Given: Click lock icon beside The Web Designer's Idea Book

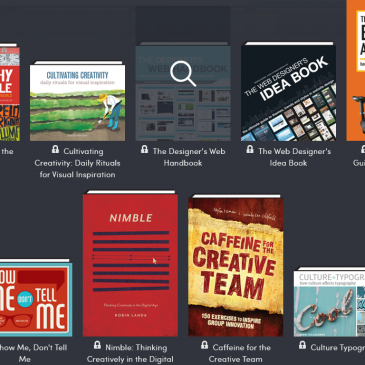Looking at the screenshot, I should pos(250,149).
